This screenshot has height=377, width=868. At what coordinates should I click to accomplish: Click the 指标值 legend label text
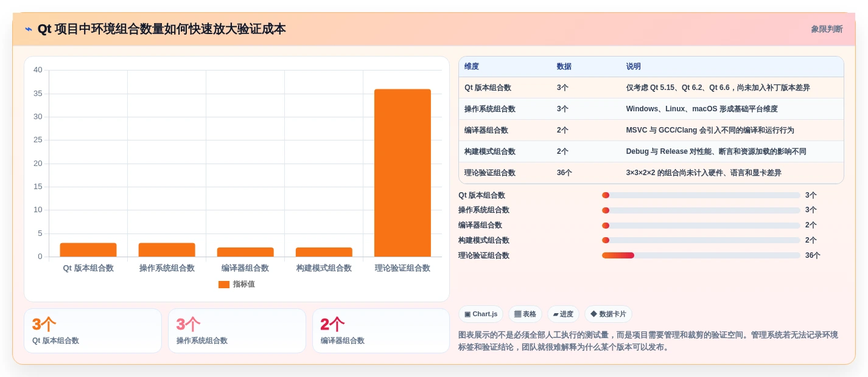243,284
